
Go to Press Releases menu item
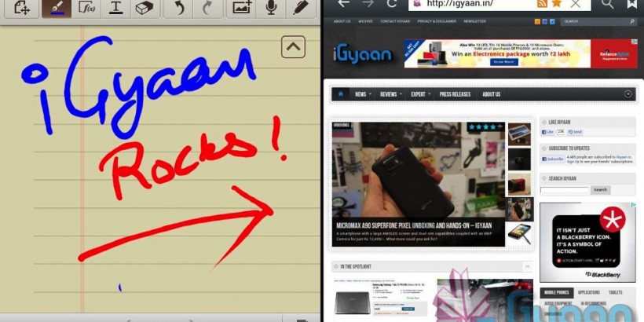[455, 94]
